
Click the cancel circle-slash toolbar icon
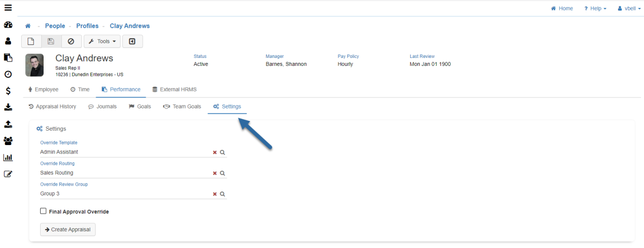[x=71, y=42]
